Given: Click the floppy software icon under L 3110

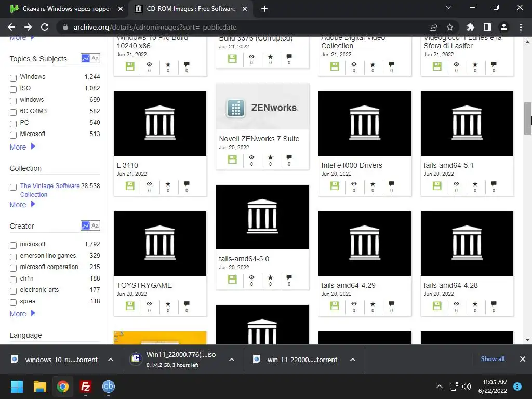Looking at the screenshot, I should click(130, 186).
